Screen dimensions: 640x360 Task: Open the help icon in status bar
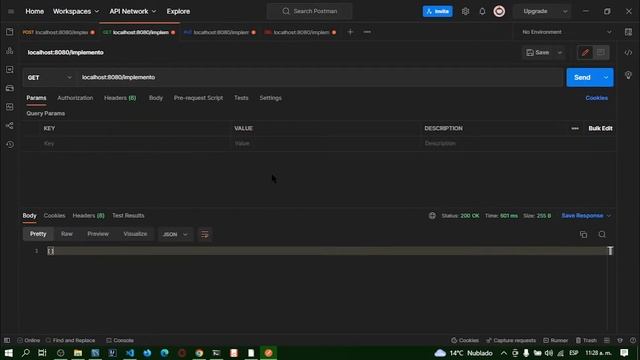[633, 340]
